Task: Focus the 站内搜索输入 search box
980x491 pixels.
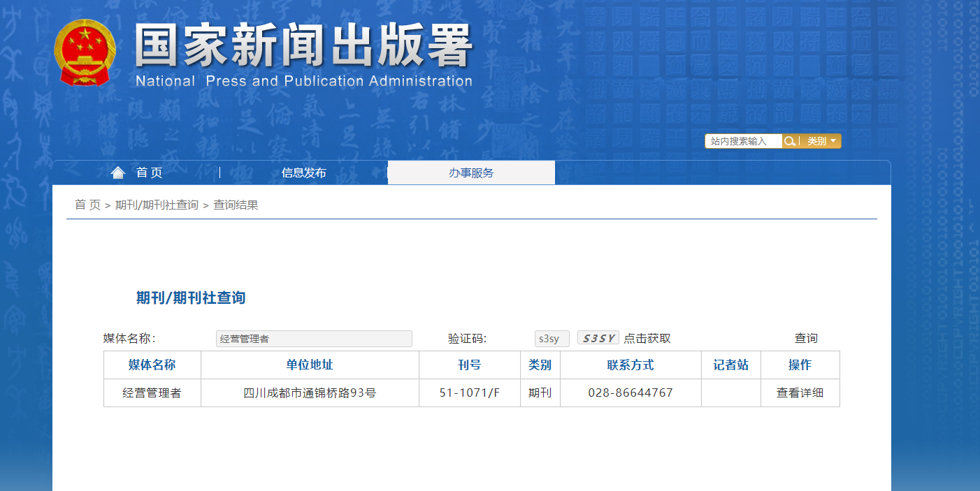Action: (744, 141)
